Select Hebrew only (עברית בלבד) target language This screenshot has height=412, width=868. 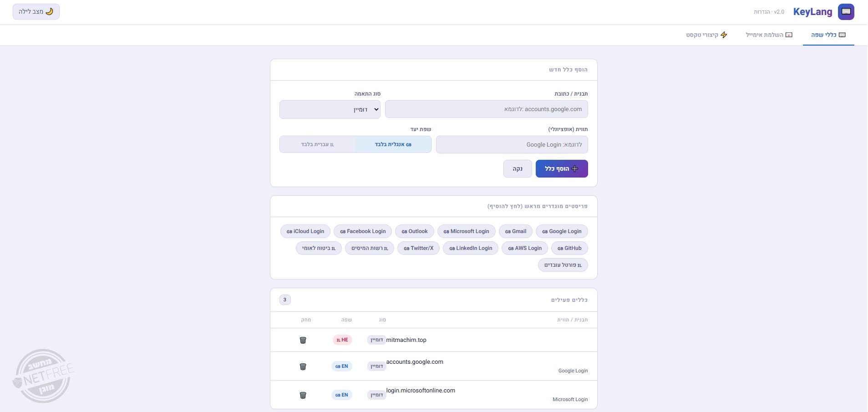318,145
